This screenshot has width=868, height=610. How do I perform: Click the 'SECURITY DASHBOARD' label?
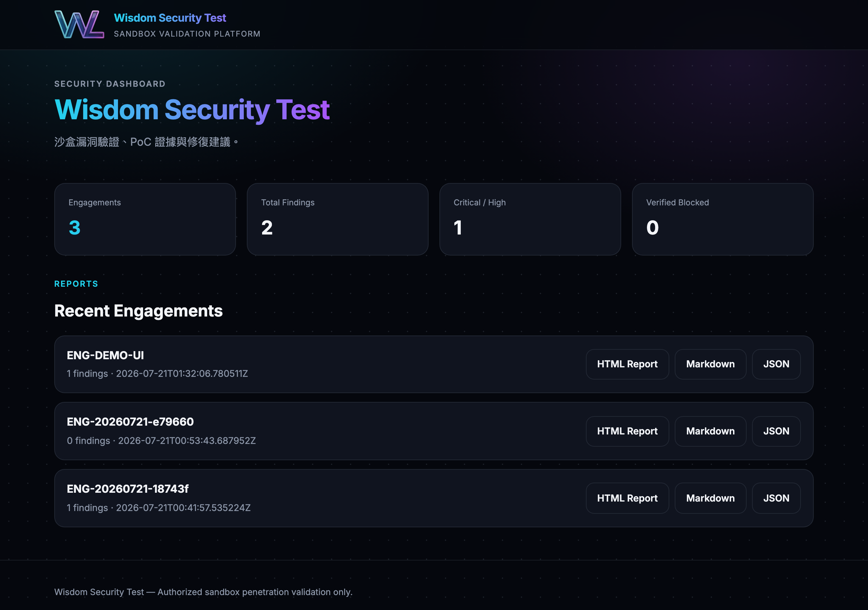[110, 84]
